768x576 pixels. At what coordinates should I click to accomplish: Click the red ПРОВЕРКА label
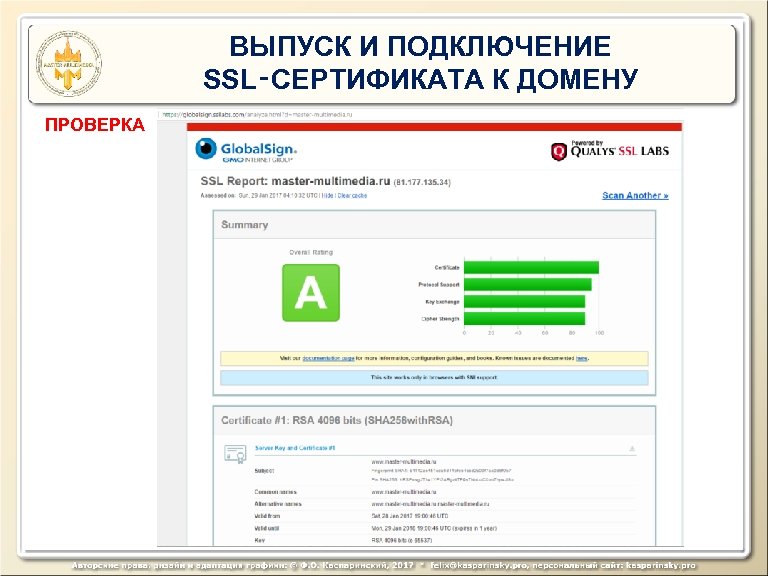pos(95,124)
